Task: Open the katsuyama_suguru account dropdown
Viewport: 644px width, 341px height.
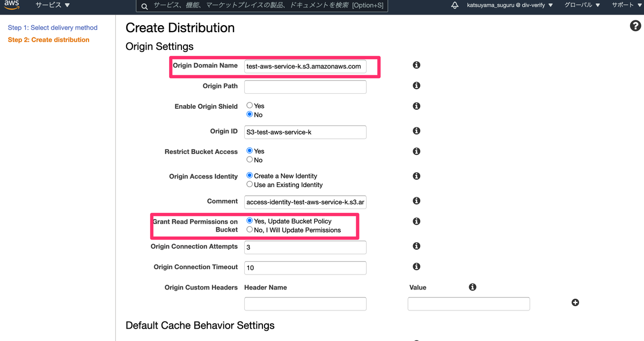Action: 510,5
